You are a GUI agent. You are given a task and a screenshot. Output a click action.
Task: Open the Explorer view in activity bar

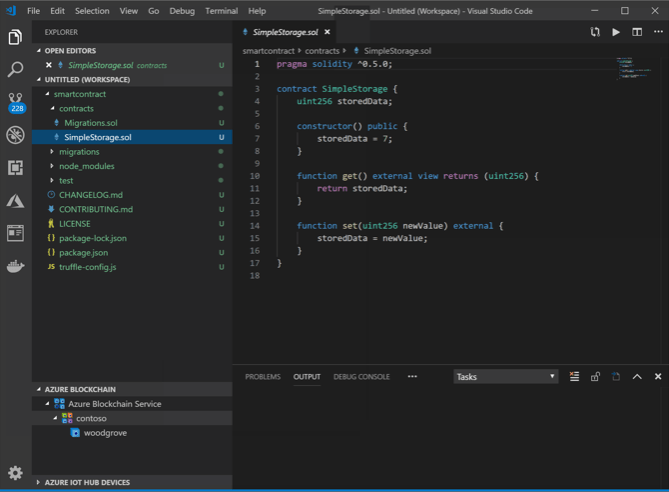[15, 37]
